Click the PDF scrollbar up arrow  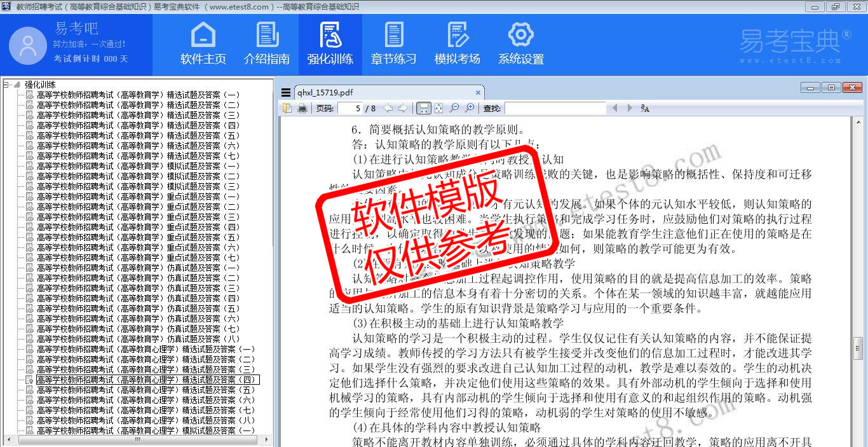pos(858,121)
